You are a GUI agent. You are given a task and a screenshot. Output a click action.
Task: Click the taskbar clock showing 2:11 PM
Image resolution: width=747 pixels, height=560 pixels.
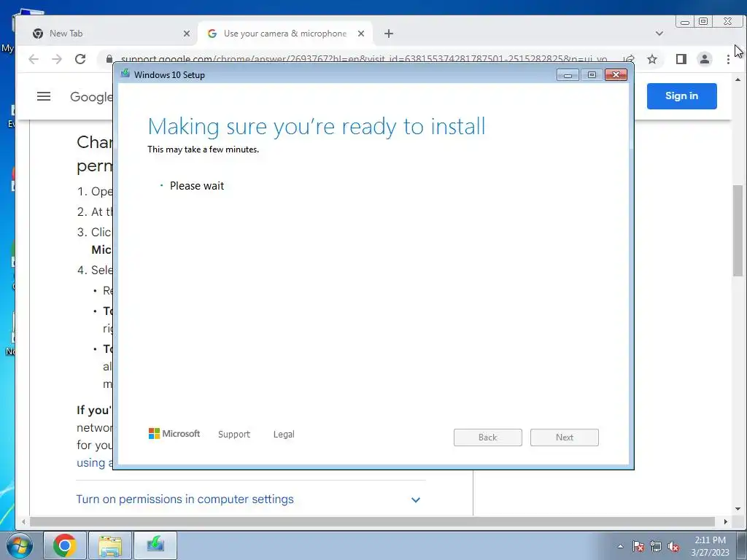click(x=711, y=545)
